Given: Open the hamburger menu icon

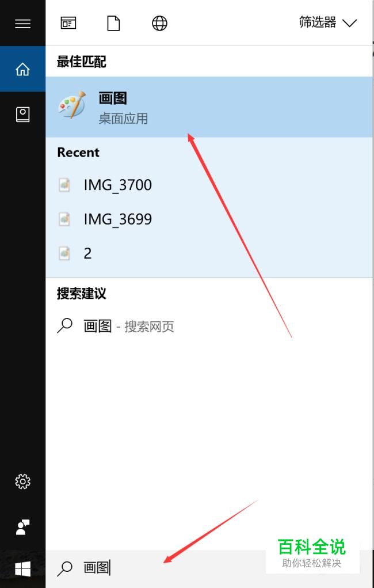Looking at the screenshot, I should click(x=22, y=24).
